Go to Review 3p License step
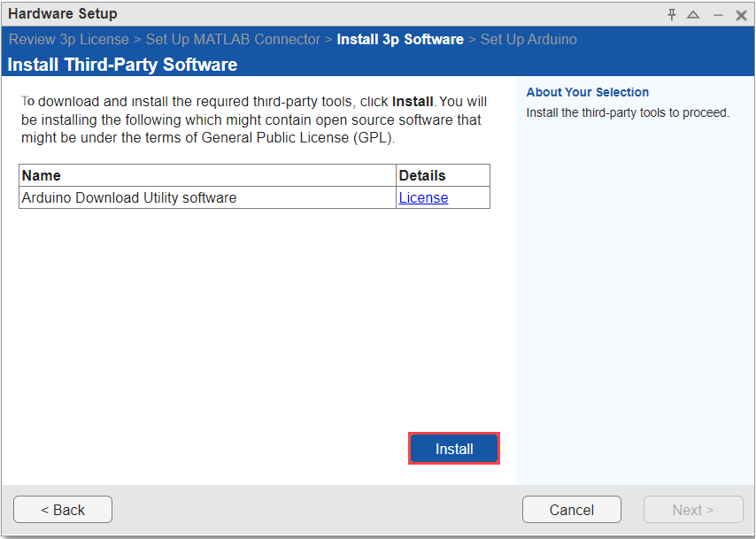 68,40
